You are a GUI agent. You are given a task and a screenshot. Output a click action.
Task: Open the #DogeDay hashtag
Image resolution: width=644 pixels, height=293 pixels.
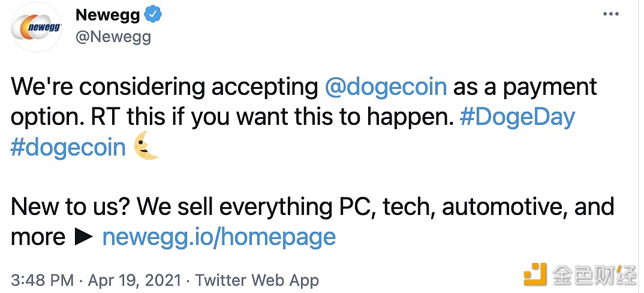pyautogui.click(x=517, y=117)
